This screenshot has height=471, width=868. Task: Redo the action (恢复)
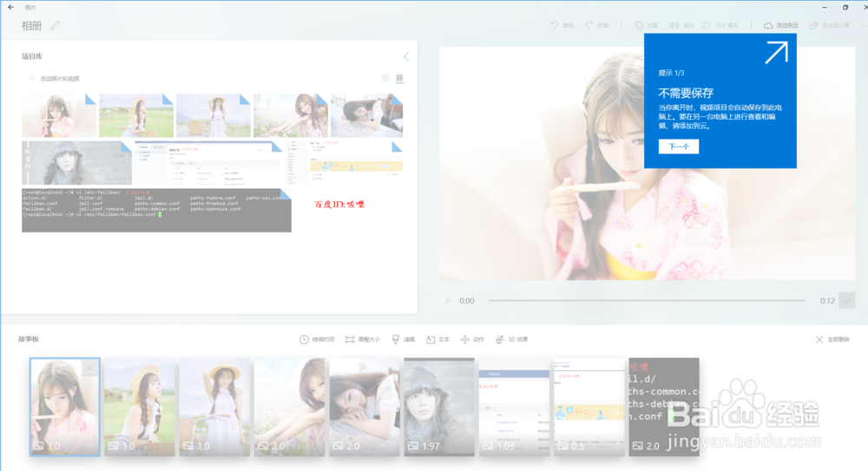point(597,25)
